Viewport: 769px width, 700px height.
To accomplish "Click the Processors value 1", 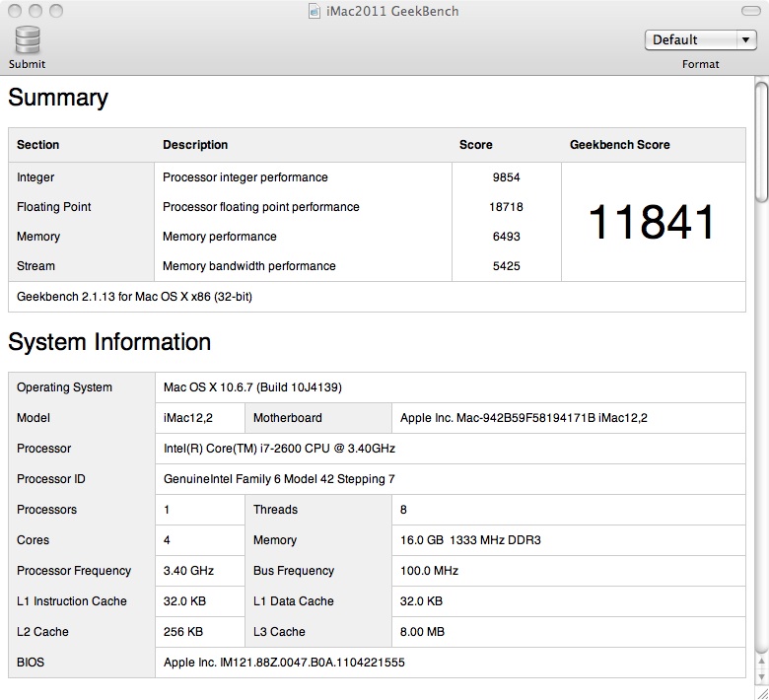I will (x=167, y=510).
